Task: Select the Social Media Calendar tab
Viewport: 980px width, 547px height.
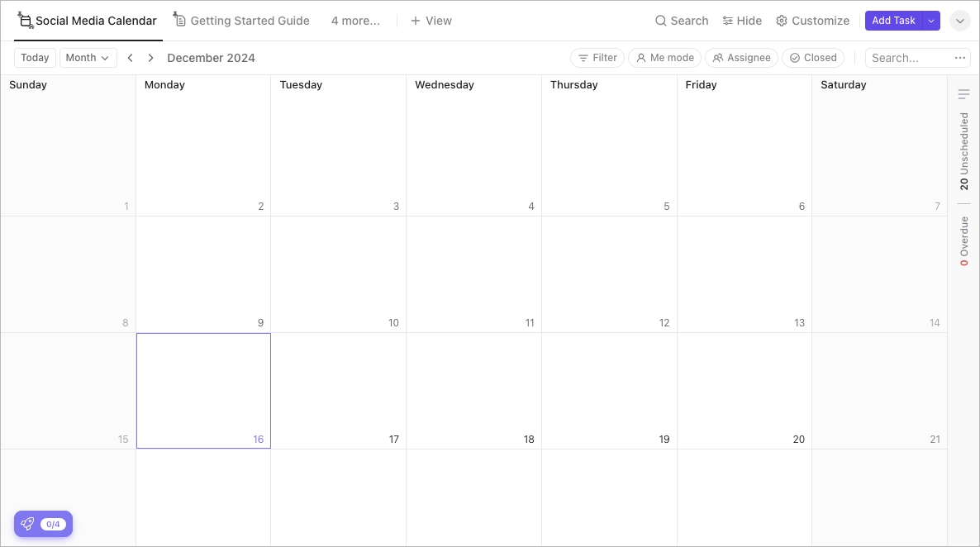Action: tap(87, 21)
